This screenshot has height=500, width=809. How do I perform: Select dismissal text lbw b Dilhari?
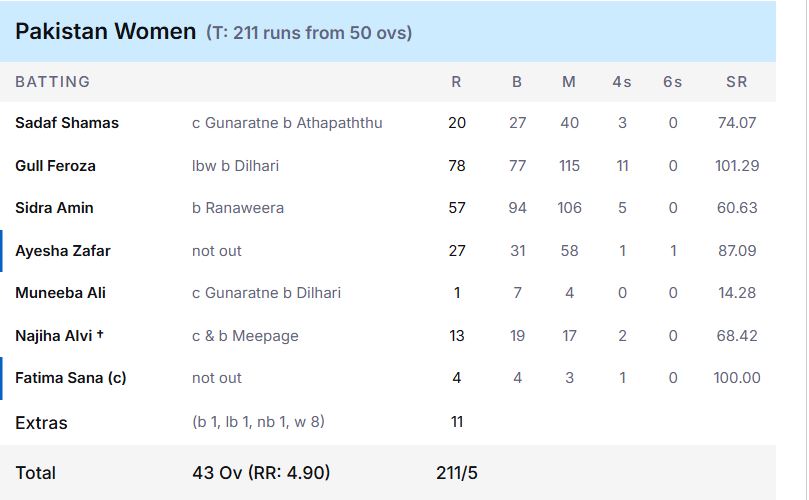click(x=235, y=166)
